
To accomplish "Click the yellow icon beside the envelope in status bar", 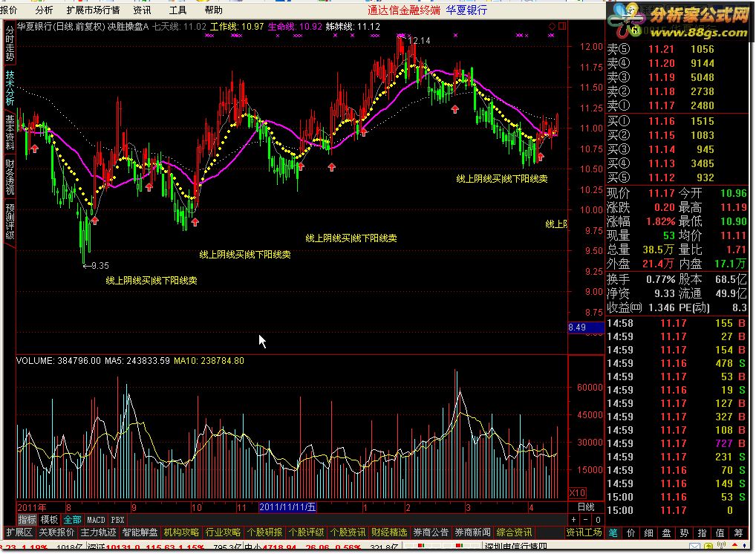I will click(x=708, y=547).
